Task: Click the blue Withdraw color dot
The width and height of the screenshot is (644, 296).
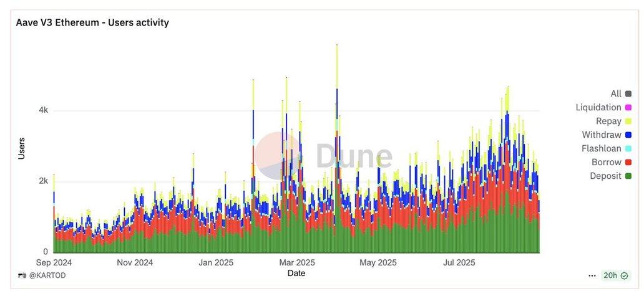Action: 628,135
